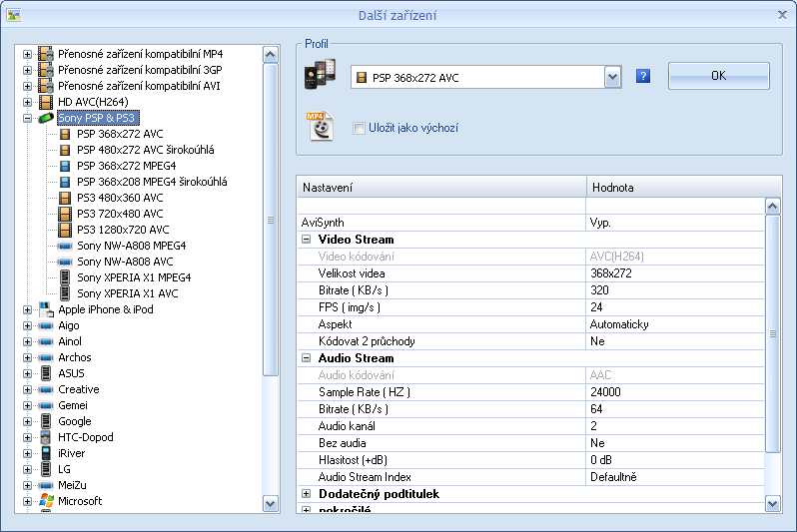
Task: Select the Gemei device category
Action: coord(73,405)
